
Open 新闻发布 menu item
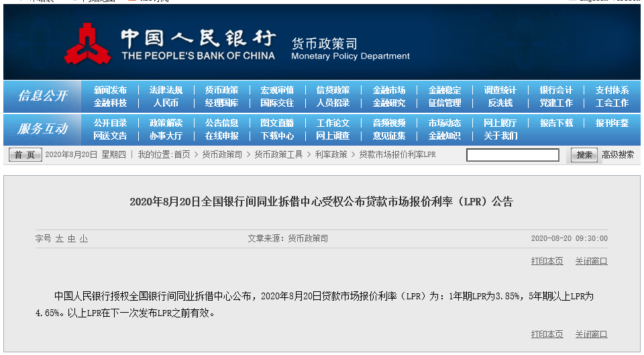click(x=110, y=90)
